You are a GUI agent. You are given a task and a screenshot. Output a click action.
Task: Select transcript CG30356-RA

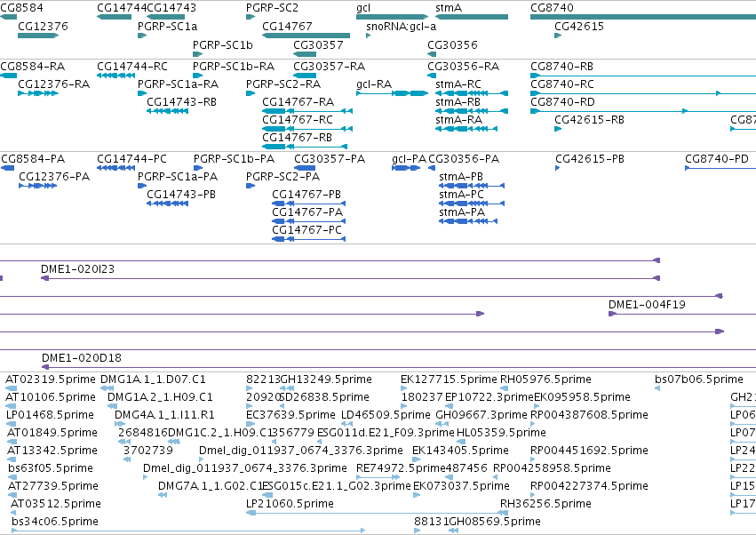pyautogui.click(x=464, y=66)
